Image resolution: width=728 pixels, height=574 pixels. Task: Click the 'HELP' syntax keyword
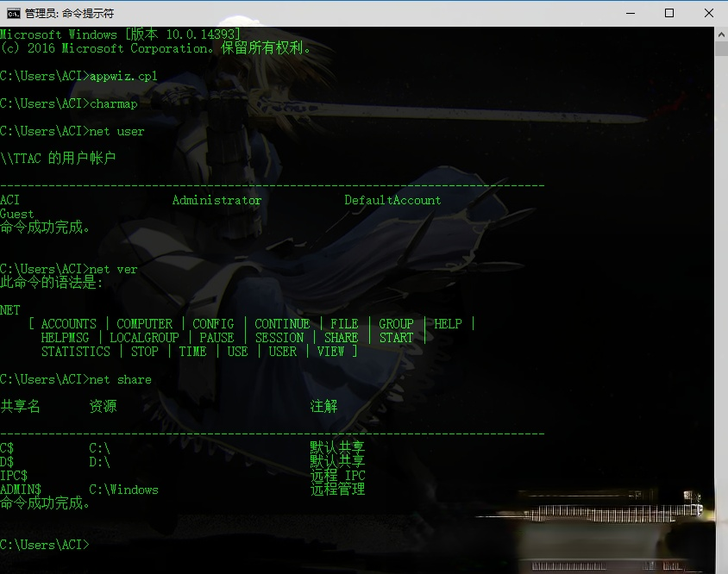tap(448, 324)
